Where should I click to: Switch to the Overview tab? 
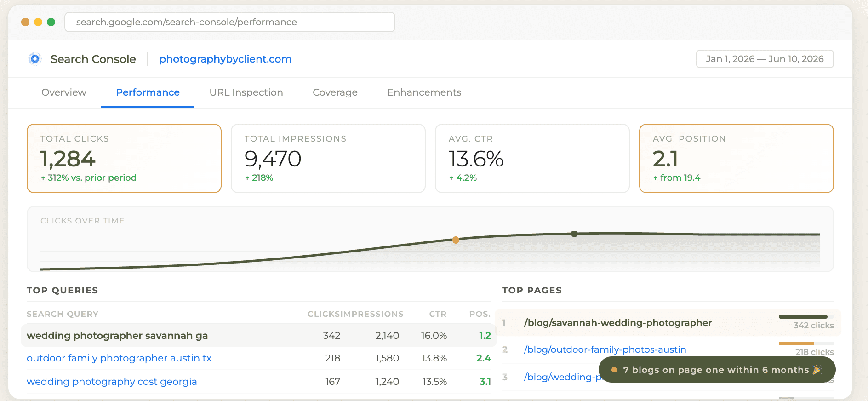64,92
